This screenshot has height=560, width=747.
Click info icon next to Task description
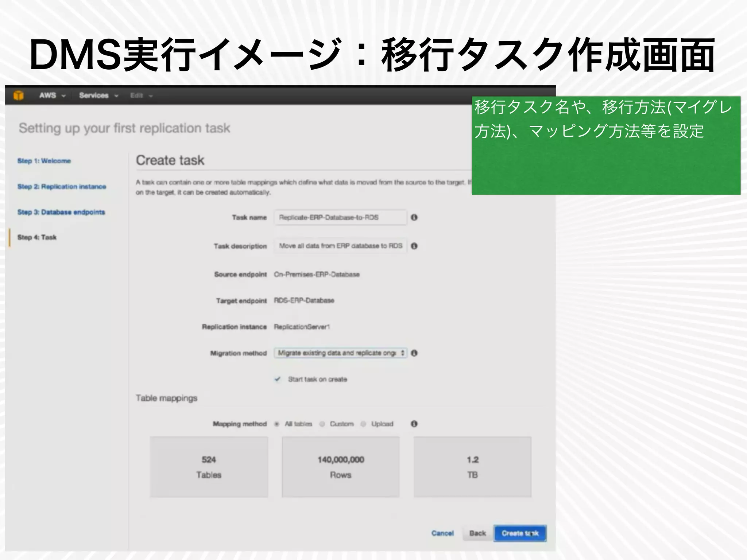click(x=414, y=246)
